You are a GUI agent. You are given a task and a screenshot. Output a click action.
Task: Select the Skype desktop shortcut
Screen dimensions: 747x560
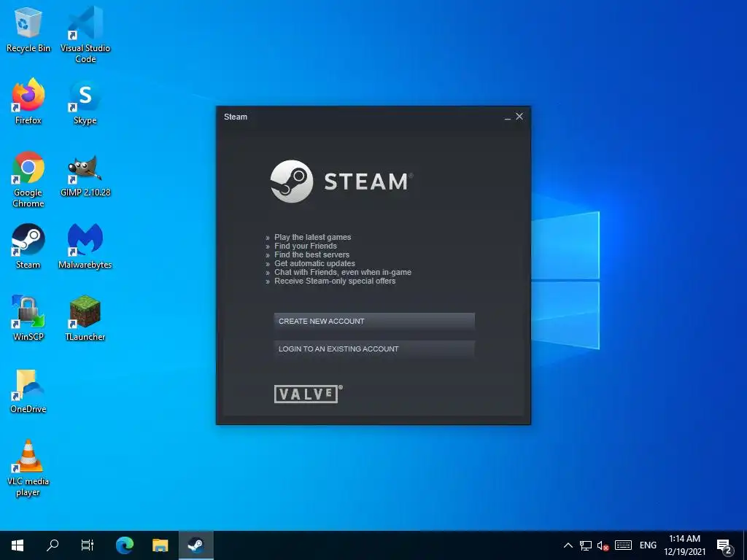point(85,101)
